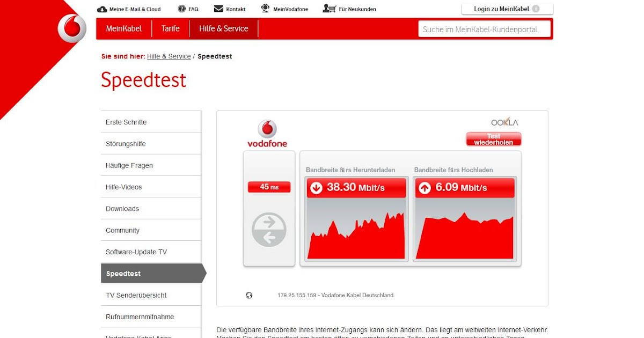Open Software-Update TV in the sidebar
644x338 pixels.
point(151,252)
